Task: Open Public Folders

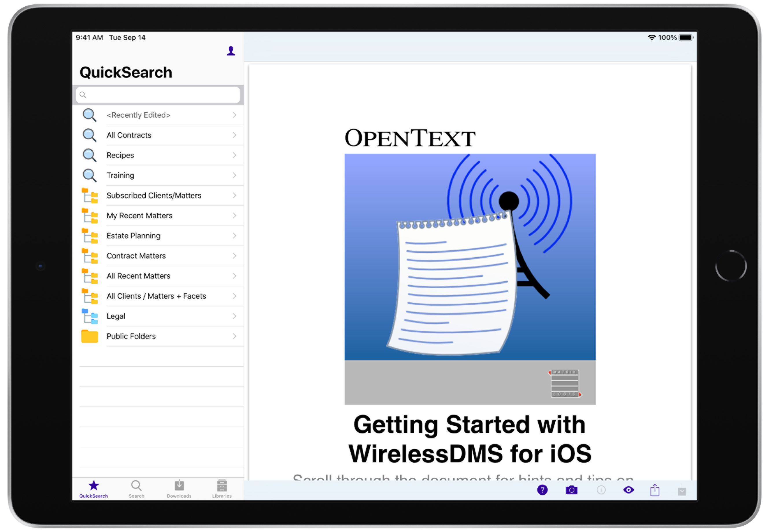Action: (158, 336)
